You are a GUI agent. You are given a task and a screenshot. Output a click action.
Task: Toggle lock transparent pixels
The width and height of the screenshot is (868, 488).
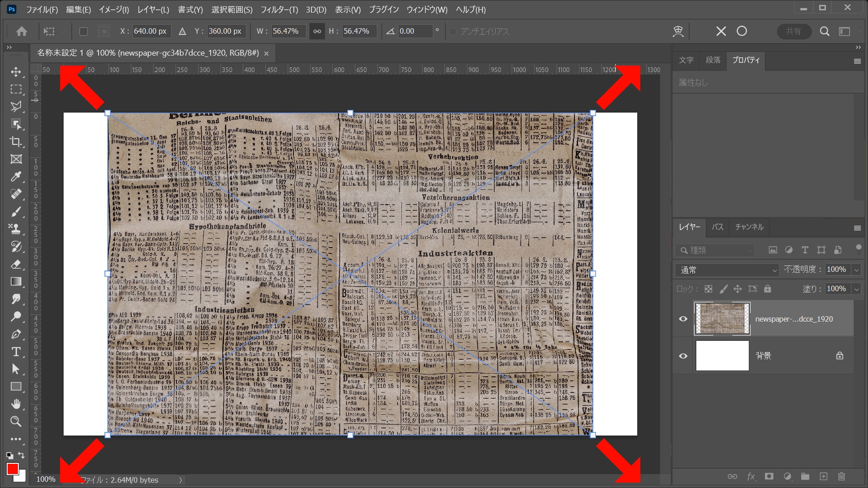click(708, 289)
